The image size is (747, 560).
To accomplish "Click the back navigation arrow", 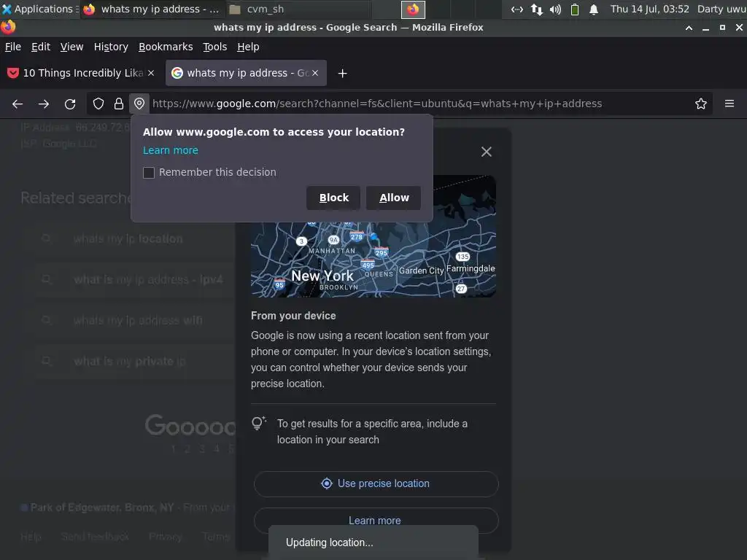I will [x=18, y=104].
